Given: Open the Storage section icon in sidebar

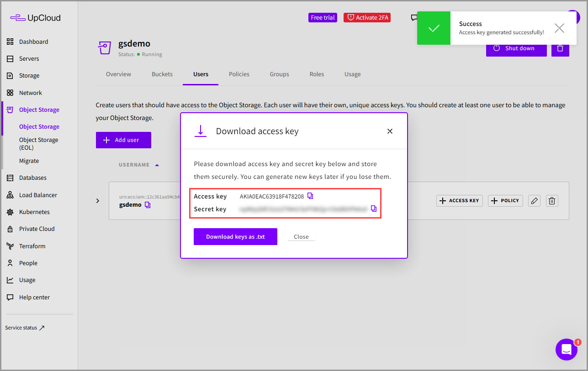Looking at the screenshot, I should click(x=10, y=76).
